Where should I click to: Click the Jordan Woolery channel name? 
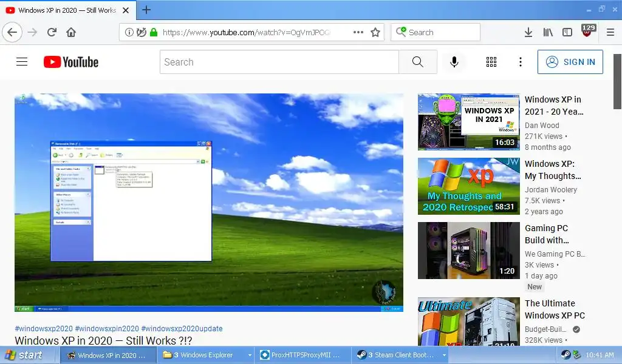pos(550,190)
